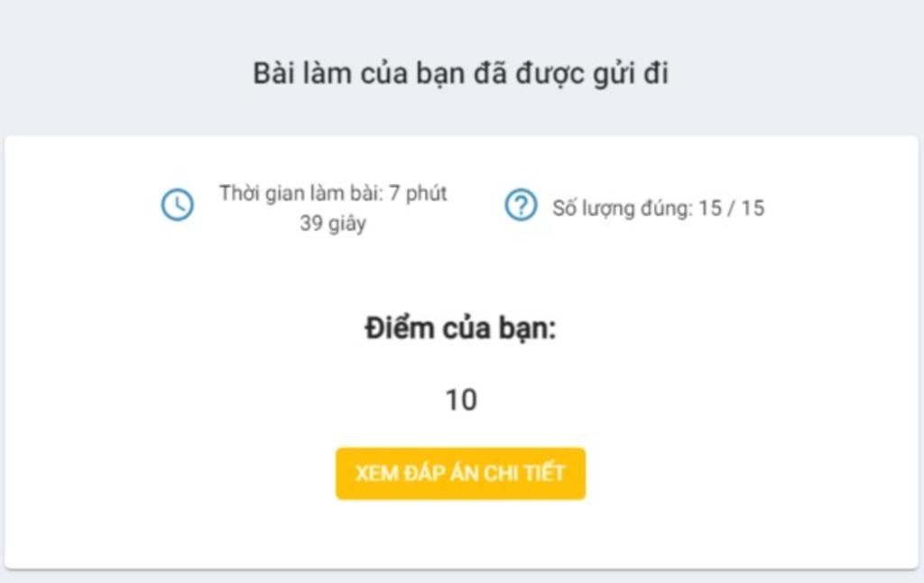Select the "15 / 15" correct answers value
Image resolution: width=924 pixels, height=583 pixels.
coord(731,208)
